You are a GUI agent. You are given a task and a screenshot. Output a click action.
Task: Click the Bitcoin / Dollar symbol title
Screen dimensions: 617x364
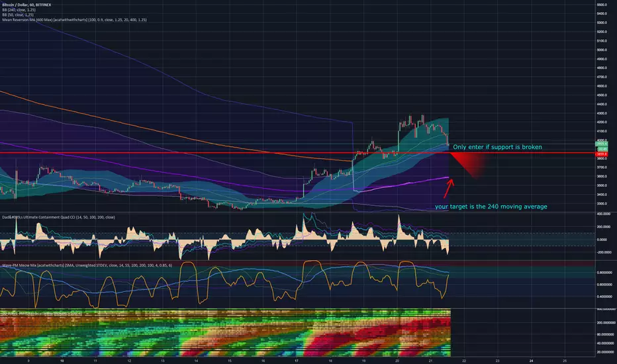[26, 5]
